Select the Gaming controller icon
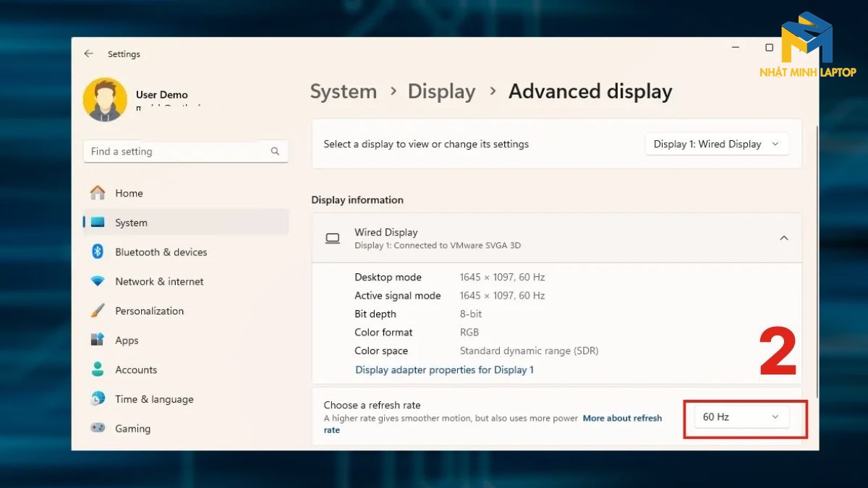Screen dimensions: 868x488 (98, 428)
